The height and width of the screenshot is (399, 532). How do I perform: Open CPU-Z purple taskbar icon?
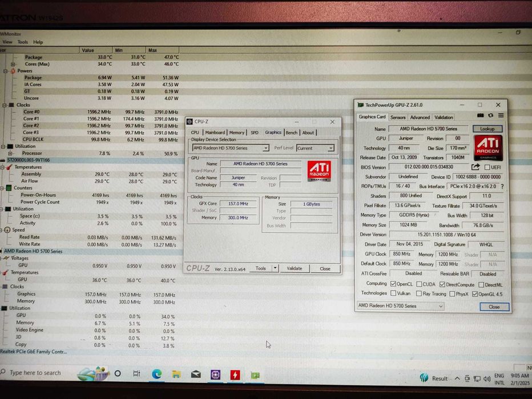215,374
